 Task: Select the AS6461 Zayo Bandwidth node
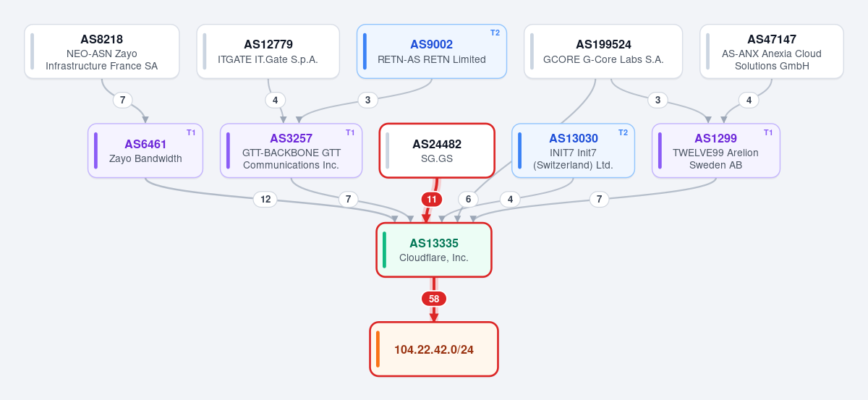145,150
